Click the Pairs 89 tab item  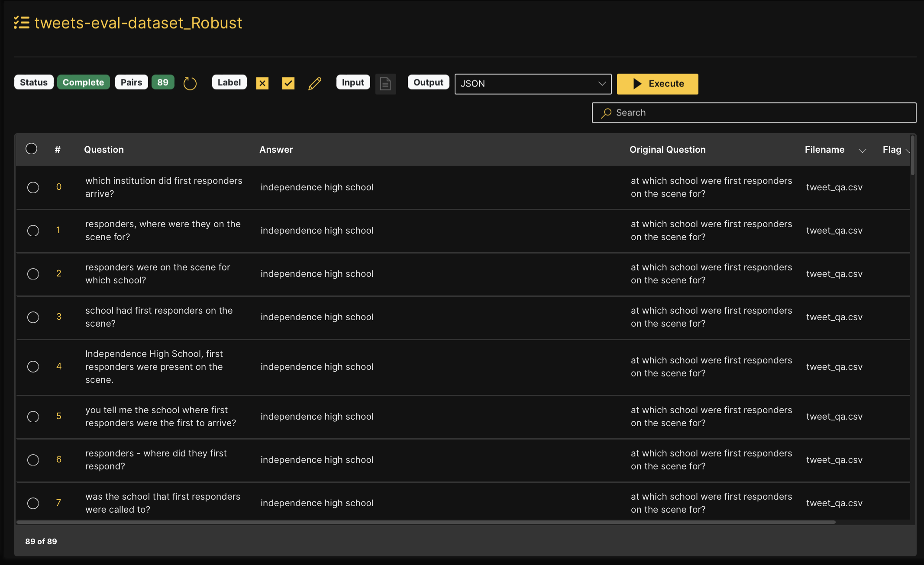pos(146,82)
